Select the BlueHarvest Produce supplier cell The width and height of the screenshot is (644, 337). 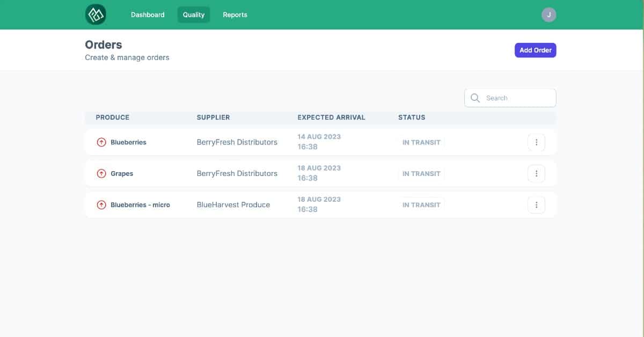(233, 204)
